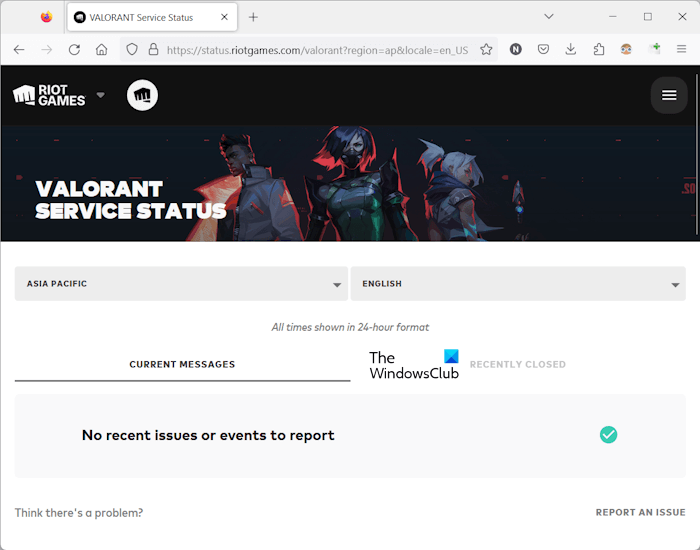Open Firefox application menu
Image resolution: width=700 pixels, height=550 pixels.
(681, 50)
